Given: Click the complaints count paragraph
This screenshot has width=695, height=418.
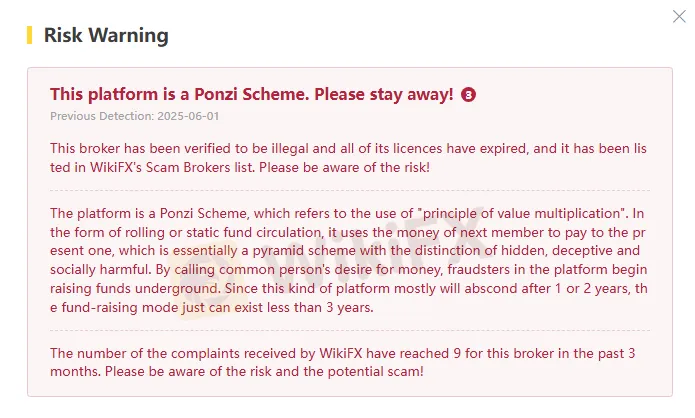Looking at the screenshot, I should 340,353.
